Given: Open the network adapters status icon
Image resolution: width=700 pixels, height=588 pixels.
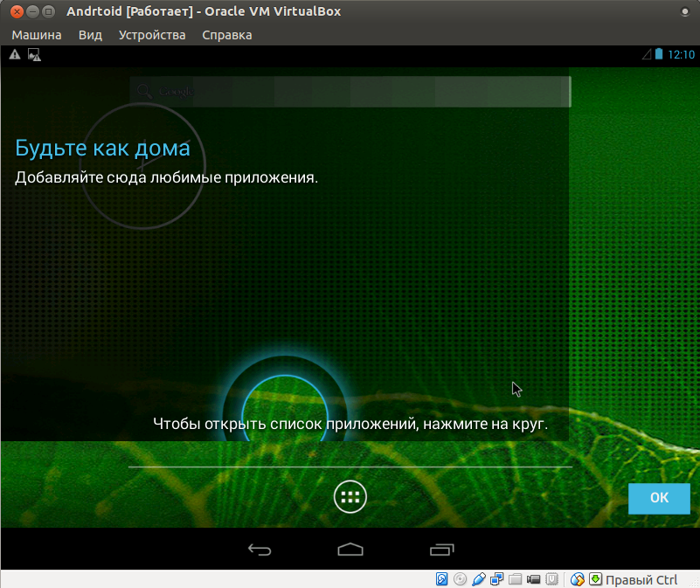Looking at the screenshot, I should click(497, 579).
